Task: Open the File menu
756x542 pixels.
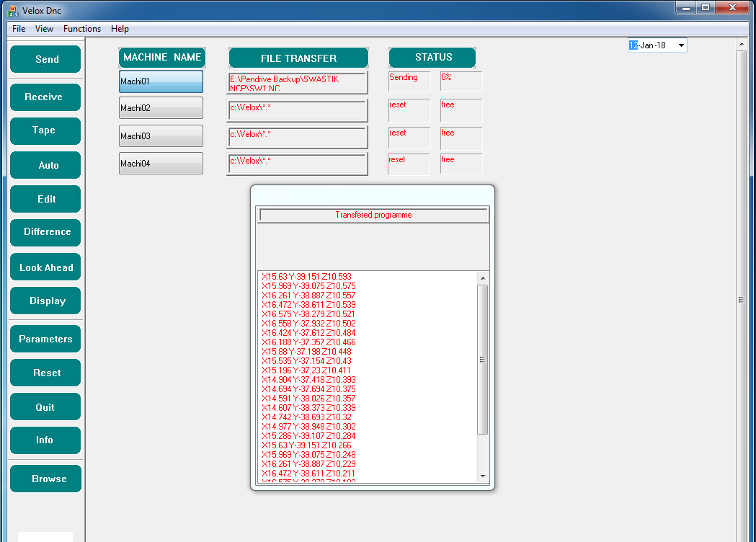Action: [x=19, y=29]
